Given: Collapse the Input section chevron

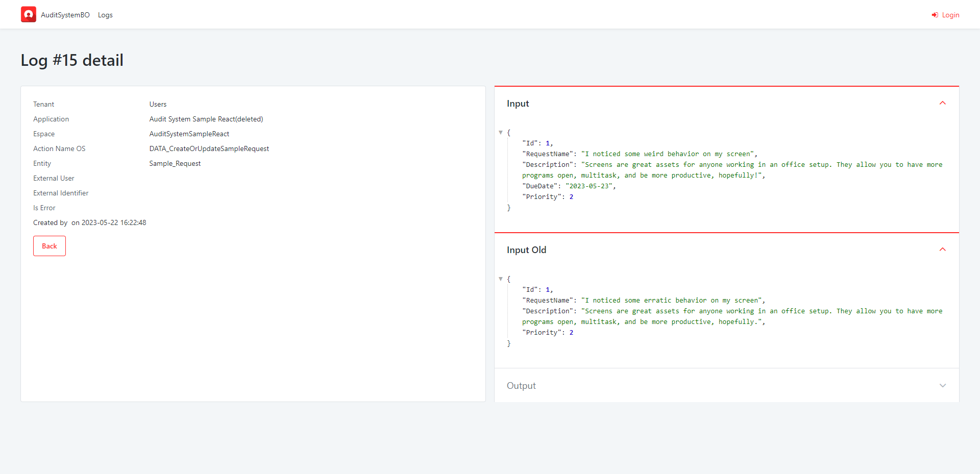Looking at the screenshot, I should (x=943, y=103).
